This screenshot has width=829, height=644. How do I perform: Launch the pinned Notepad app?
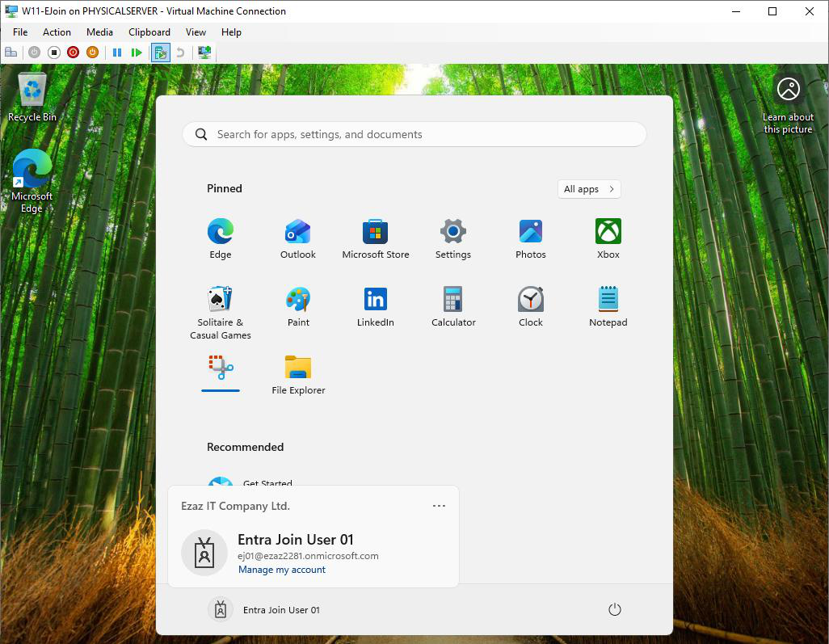point(608,307)
